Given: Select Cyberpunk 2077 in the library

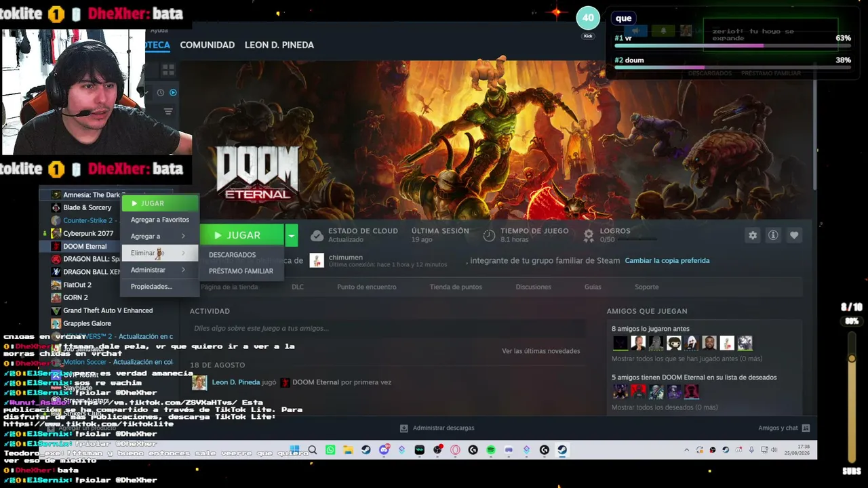Looking at the screenshot, I should 87,233.
